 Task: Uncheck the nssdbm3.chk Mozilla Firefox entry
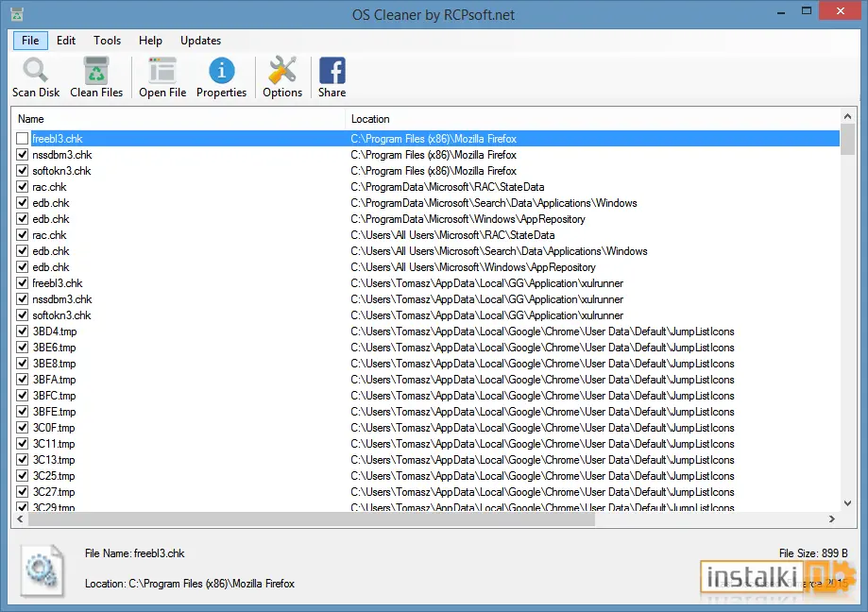[22, 154]
